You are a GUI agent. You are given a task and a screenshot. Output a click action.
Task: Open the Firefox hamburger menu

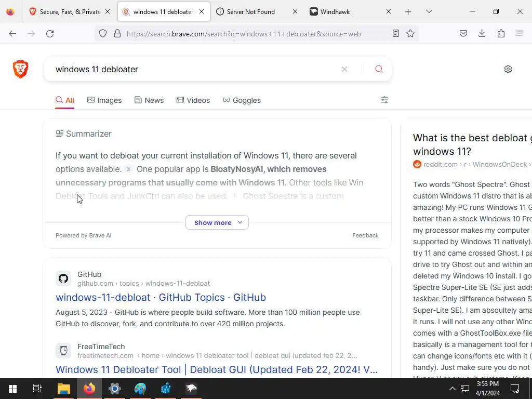[x=520, y=33]
